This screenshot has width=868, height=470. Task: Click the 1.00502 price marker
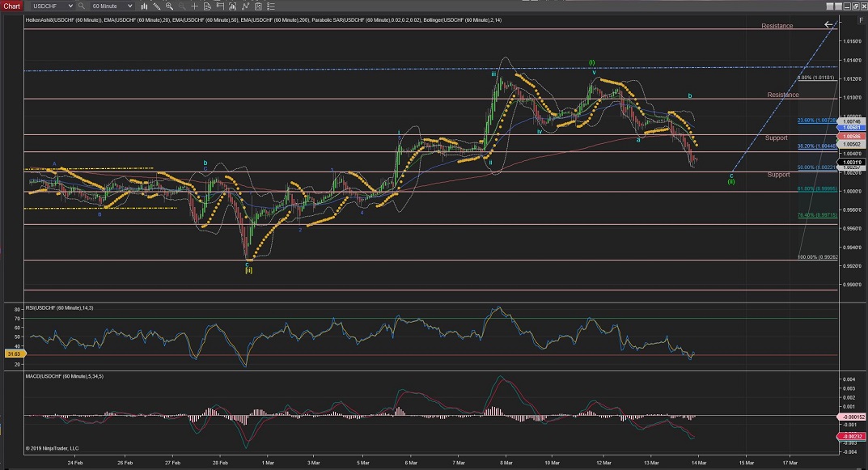pos(851,144)
